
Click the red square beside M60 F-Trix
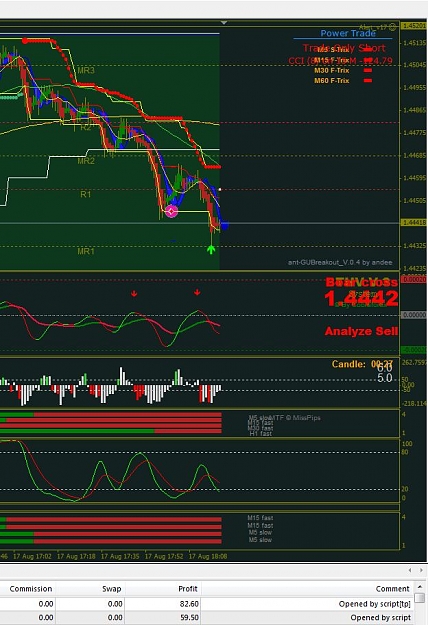tap(368, 81)
